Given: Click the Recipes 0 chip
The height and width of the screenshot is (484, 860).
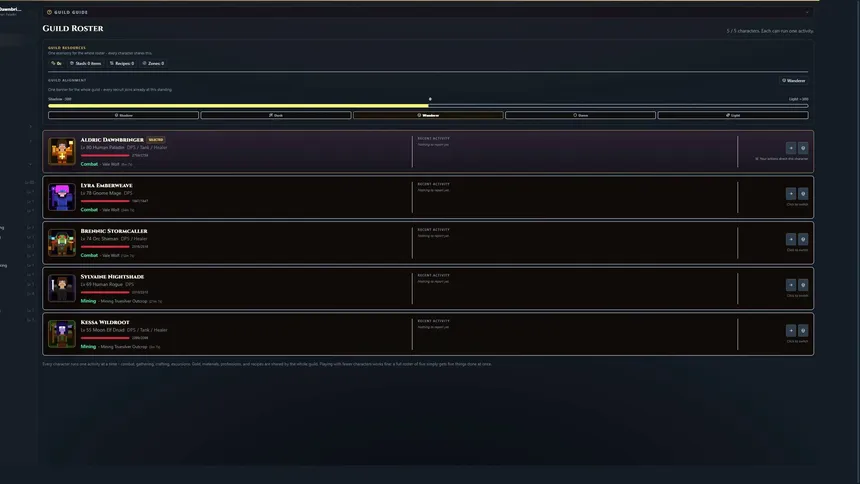Looking at the screenshot, I should coord(122,64).
